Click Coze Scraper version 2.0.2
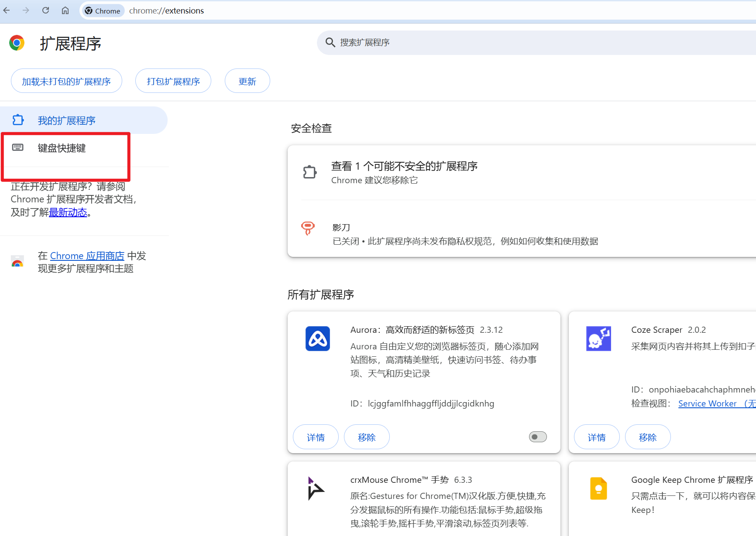Viewport: 756px width, 536px height. tap(697, 330)
